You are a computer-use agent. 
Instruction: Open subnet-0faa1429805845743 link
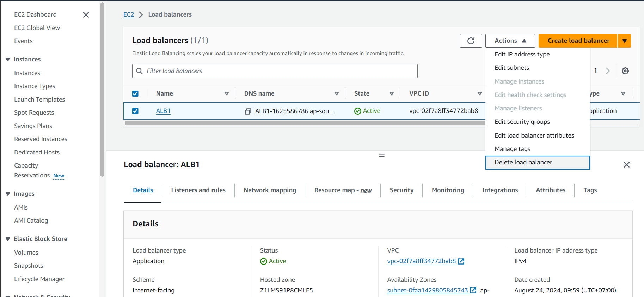click(428, 290)
